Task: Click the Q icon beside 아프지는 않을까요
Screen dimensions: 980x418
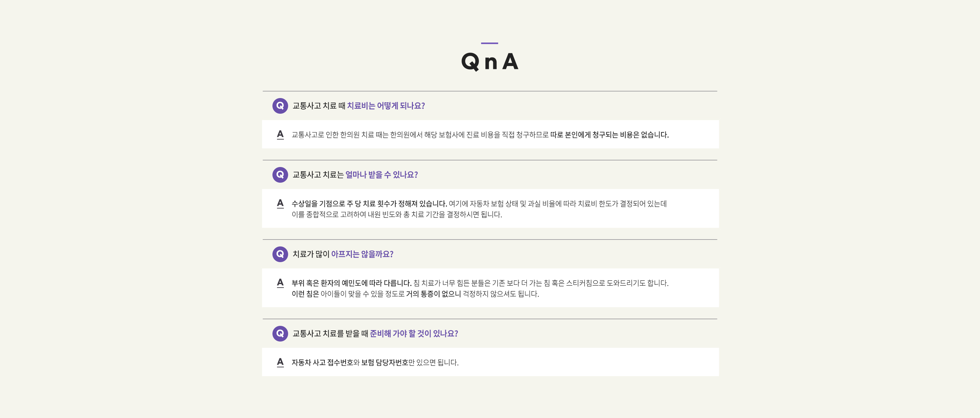Action: pos(280,254)
